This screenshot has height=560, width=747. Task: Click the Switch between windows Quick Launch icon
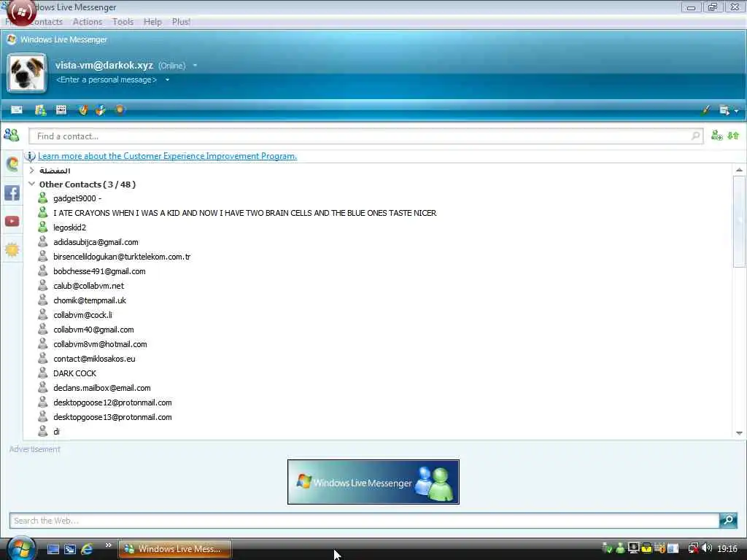[70, 549]
